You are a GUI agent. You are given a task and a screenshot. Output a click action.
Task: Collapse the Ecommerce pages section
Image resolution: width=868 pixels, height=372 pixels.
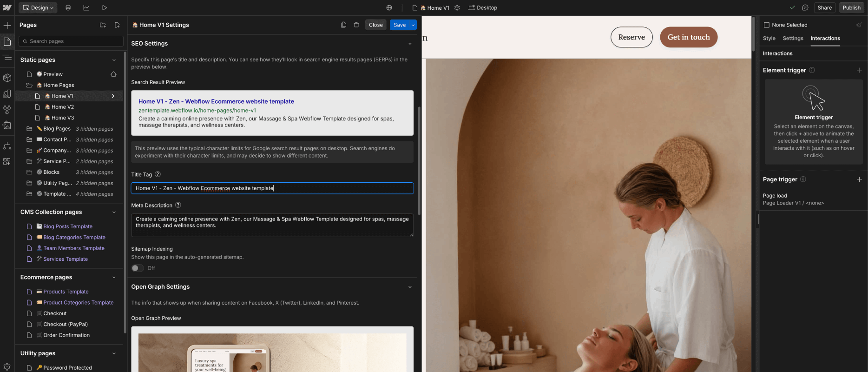[114, 277]
